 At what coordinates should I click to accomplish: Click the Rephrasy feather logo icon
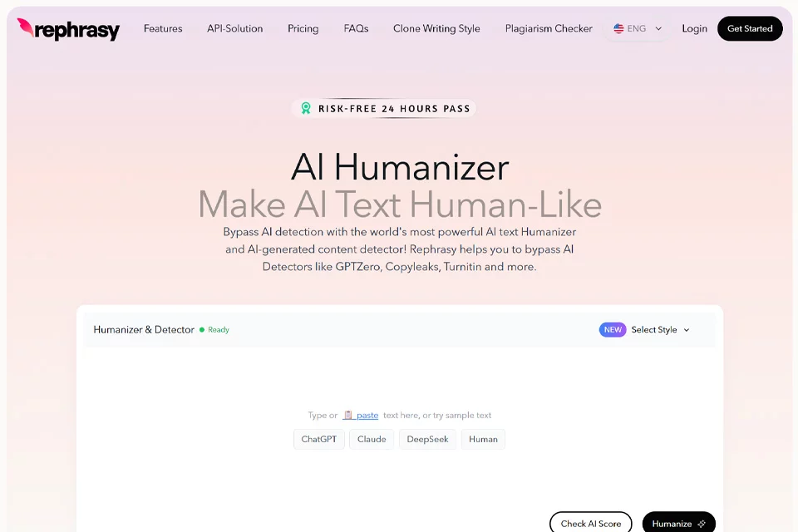(x=26, y=27)
